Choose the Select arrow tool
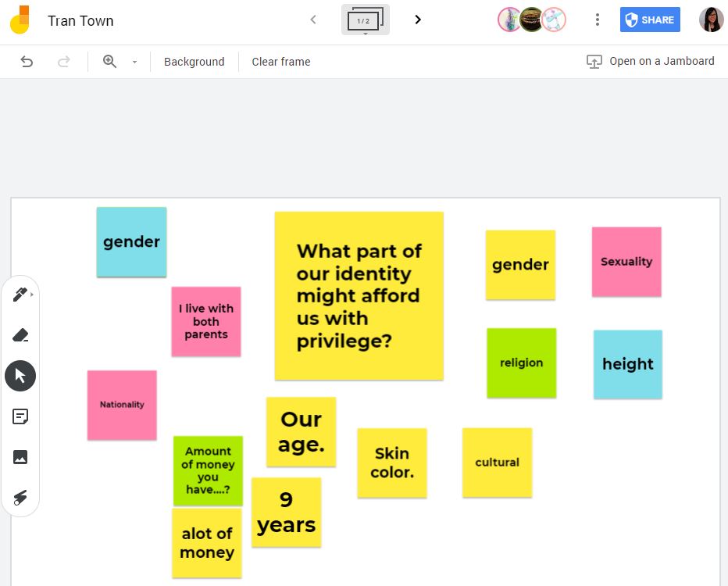Image resolution: width=728 pixels, height=586 pixels. 20,376
